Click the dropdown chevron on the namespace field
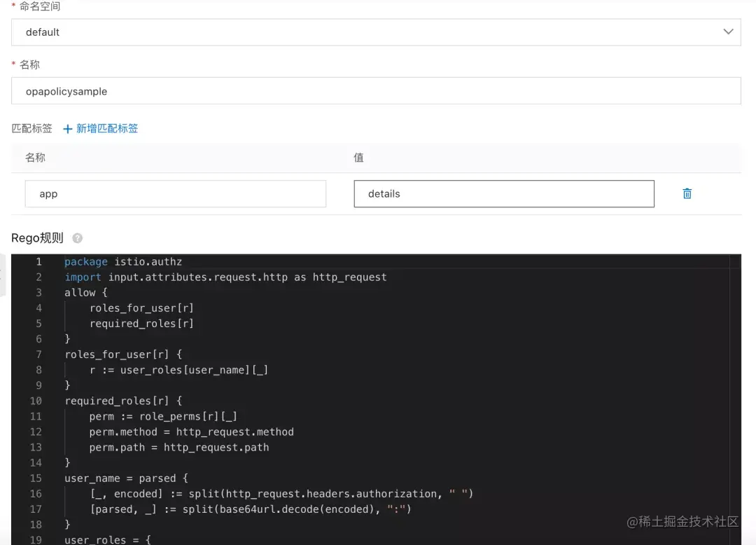 (728, 32)
